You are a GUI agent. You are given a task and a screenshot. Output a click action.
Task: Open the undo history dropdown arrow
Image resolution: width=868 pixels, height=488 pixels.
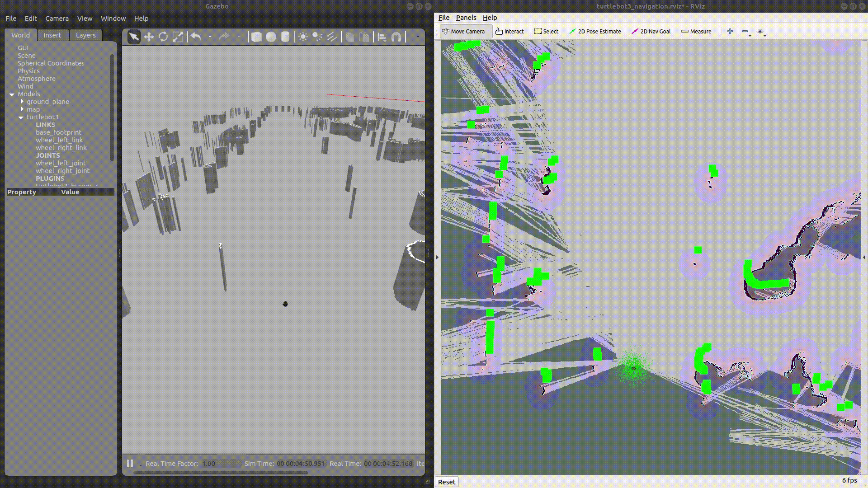point(210,37)
